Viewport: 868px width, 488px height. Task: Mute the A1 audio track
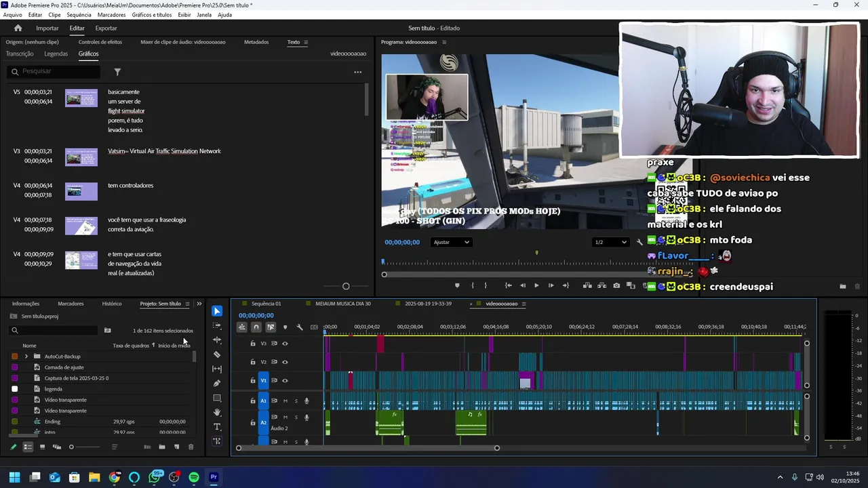(x=285, y=401)
